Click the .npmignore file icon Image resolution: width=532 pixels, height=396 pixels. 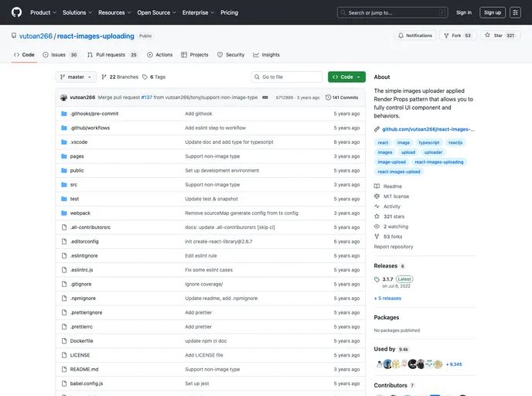point(63,299)
